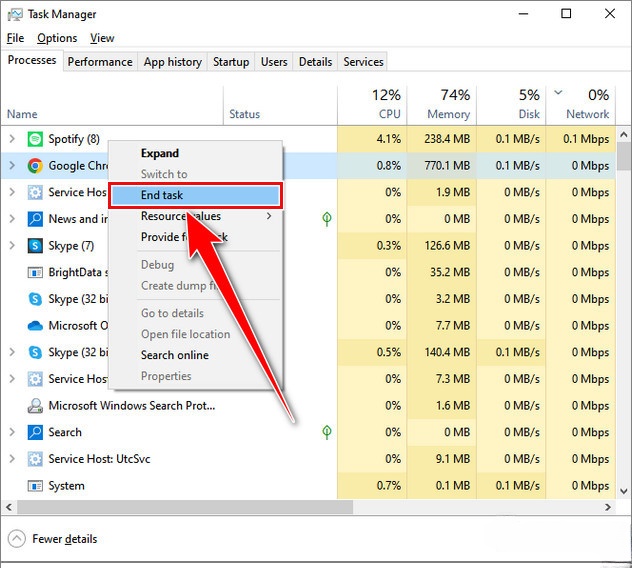Click the sort arrow above Network column

point(558,93)
